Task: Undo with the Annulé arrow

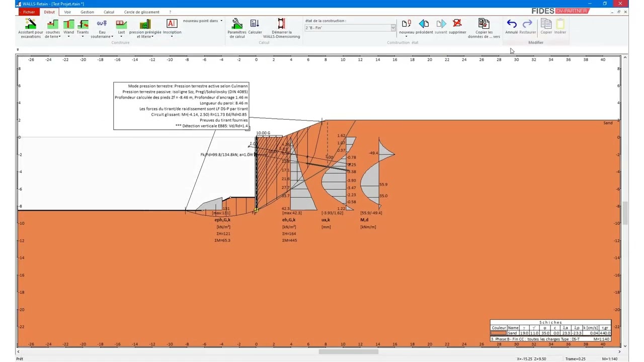Action: (x=512, y=27)
